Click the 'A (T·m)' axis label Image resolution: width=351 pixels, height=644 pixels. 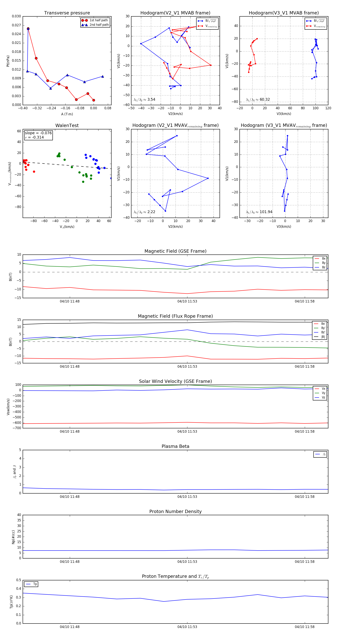67,114
